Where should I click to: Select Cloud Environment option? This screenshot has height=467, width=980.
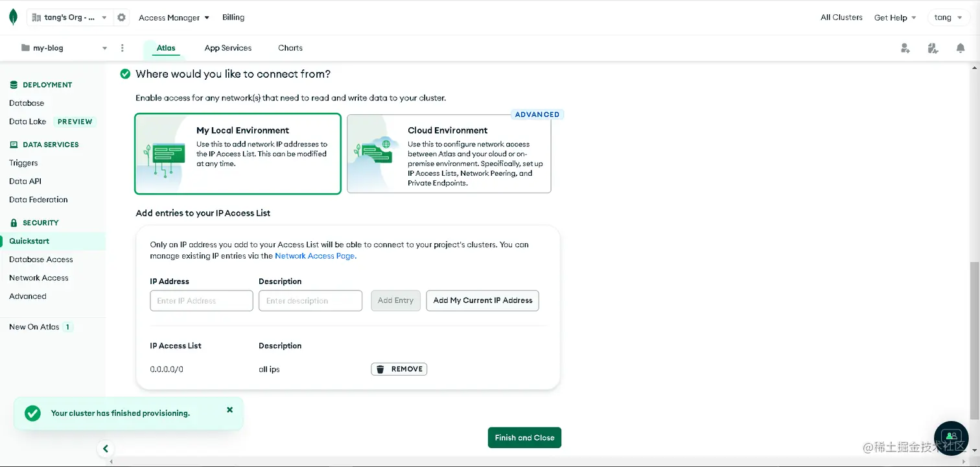449,154
